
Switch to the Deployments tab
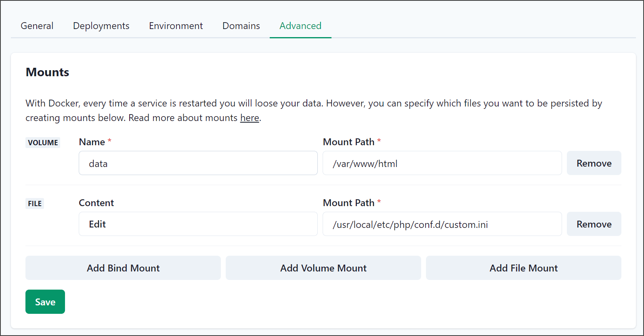[x=101, y=26]
